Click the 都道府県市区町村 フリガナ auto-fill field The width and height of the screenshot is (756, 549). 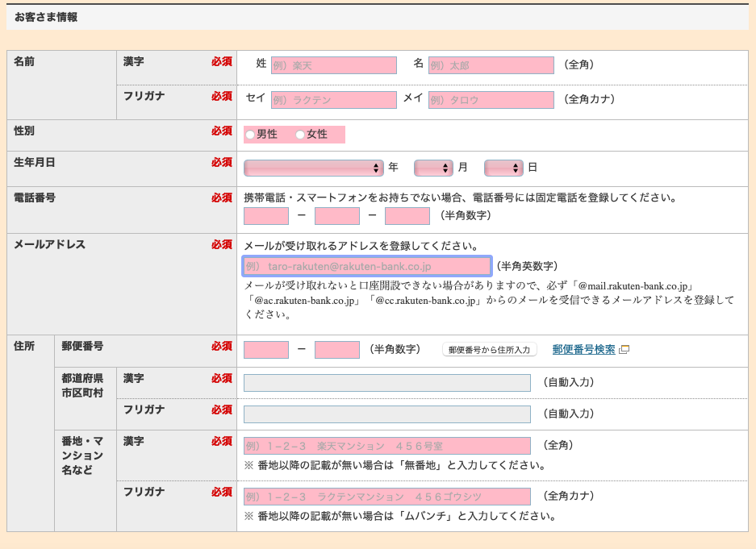(387, 414)
